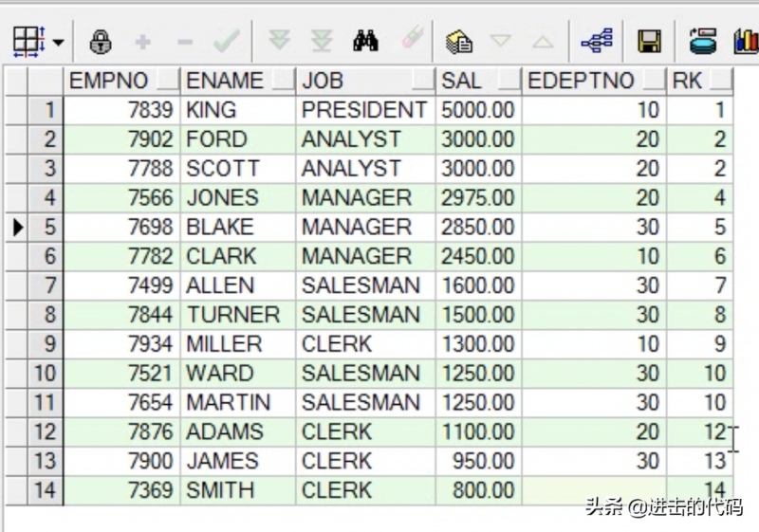Click the fetch next page double-arrow icon

[x=279, y=40]
